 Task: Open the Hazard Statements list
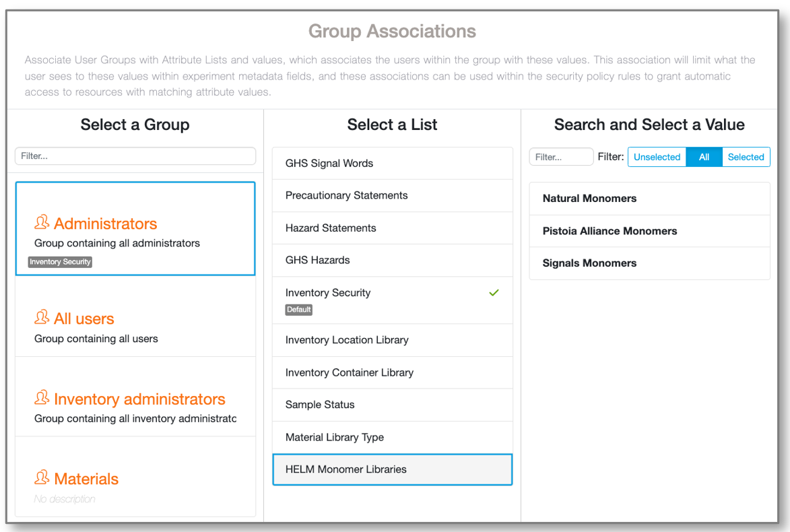[x=393, y=228]
